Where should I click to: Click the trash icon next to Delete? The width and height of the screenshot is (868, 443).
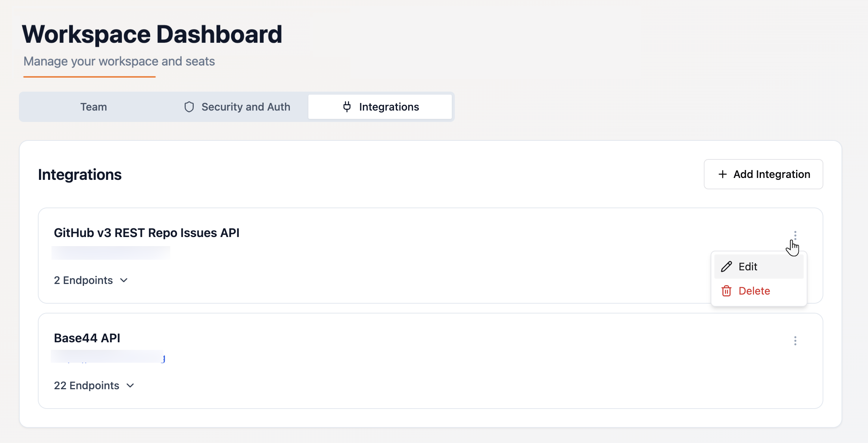click(726, 291)
